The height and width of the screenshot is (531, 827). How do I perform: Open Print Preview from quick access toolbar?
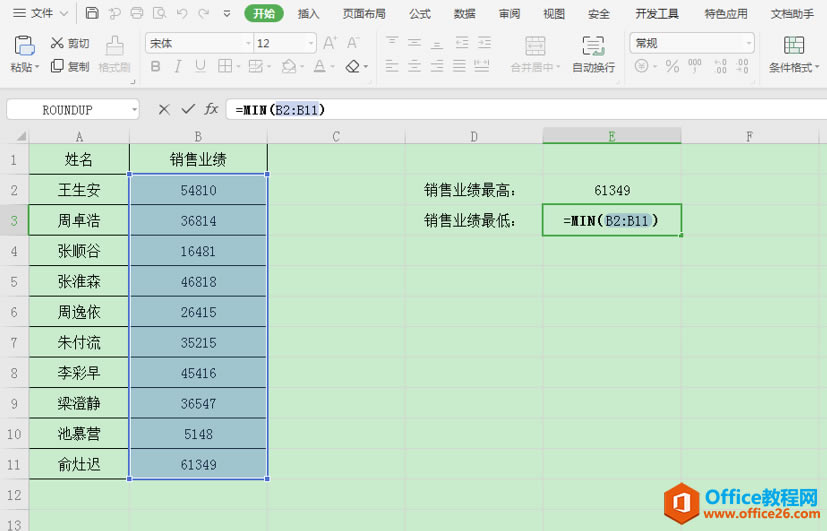point(159,13)
